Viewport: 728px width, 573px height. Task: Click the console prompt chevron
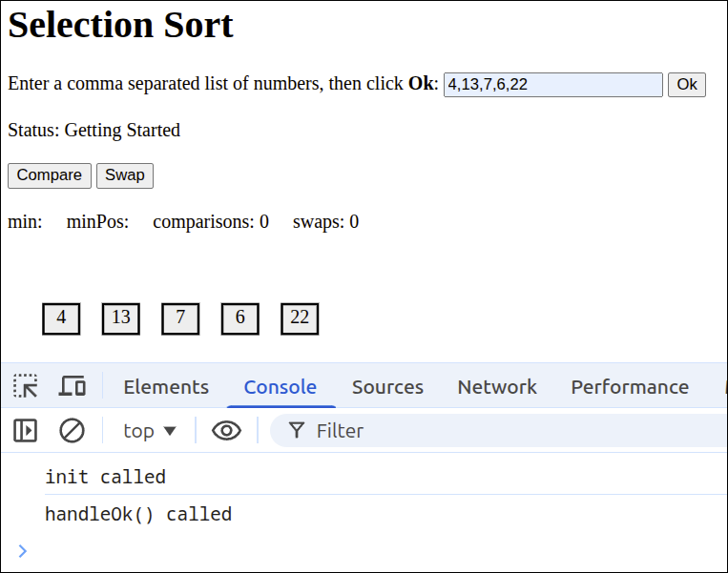(23, 550)
